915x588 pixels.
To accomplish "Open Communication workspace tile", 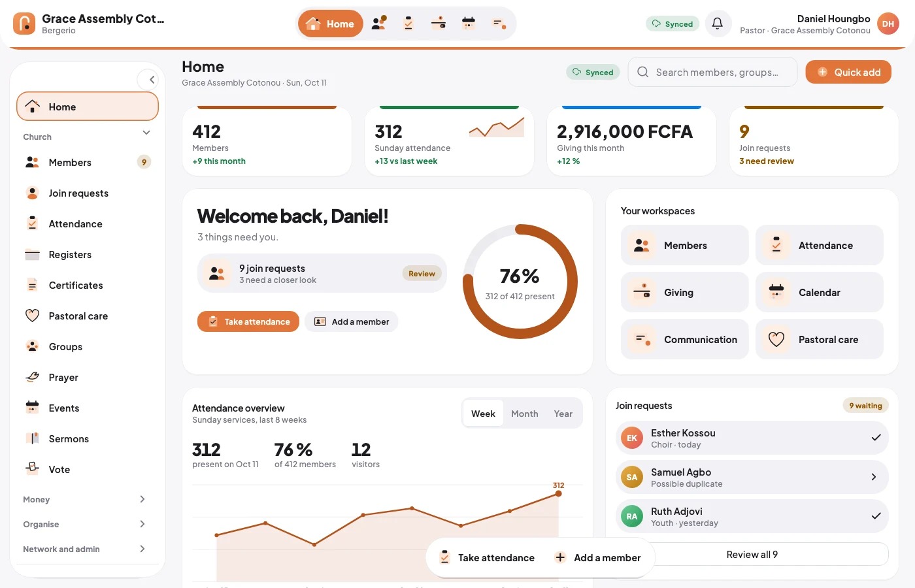I will (x=685, y=339).
